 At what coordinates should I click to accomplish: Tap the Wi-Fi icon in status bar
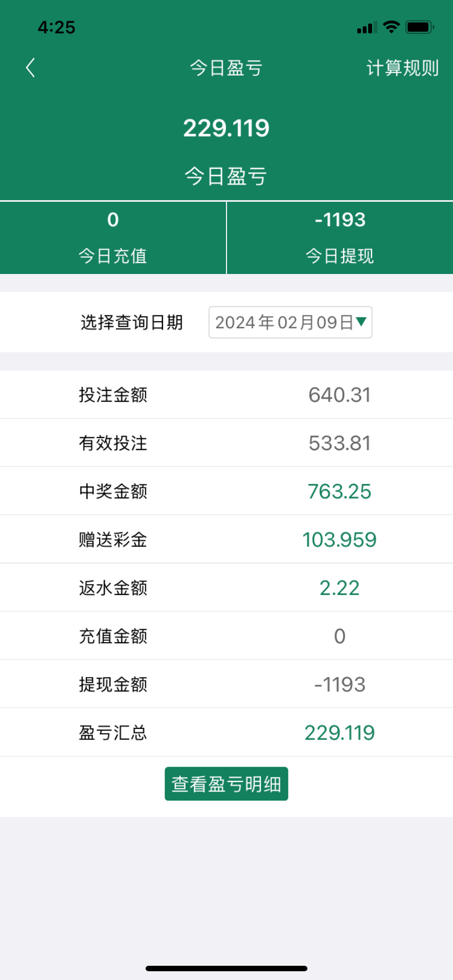click(x=391, y=27)
